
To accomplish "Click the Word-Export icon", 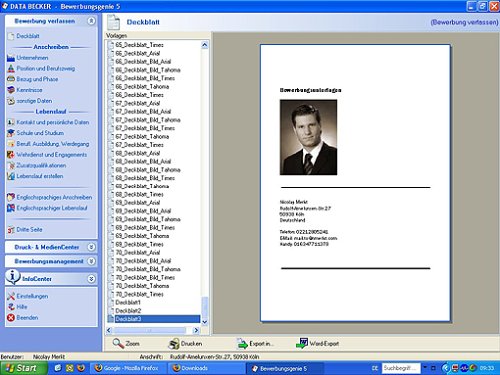I will 302,343.
